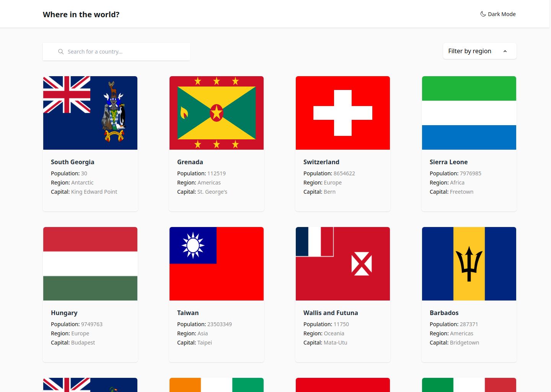Click the Where in the world heading
This screenshot has height=392, width=551.
coord(81,14)
